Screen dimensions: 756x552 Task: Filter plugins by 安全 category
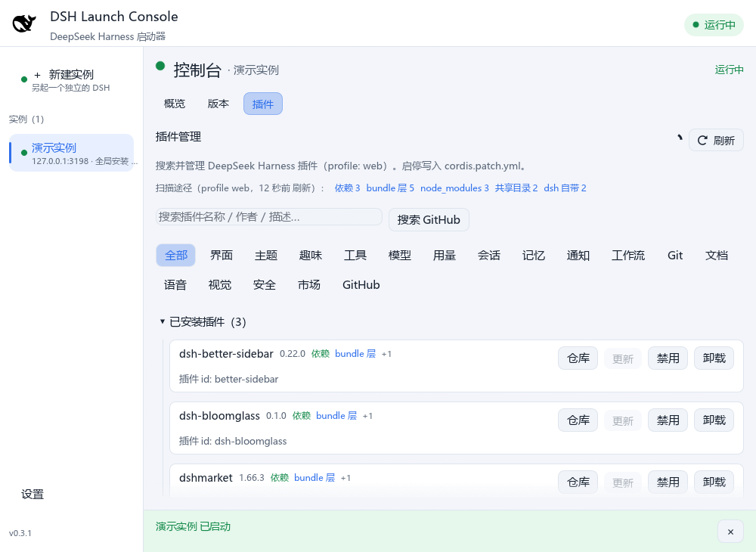tap(264, 285)
